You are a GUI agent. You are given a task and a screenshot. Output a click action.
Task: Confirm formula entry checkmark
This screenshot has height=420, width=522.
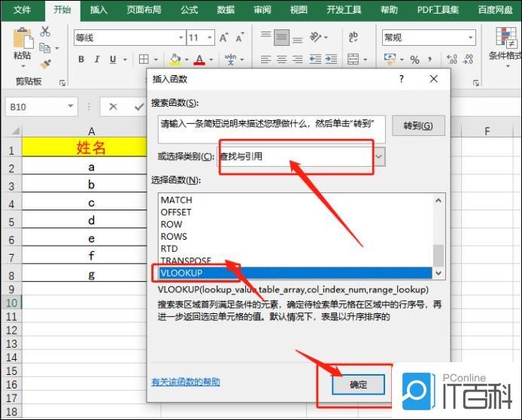[139, 107]
